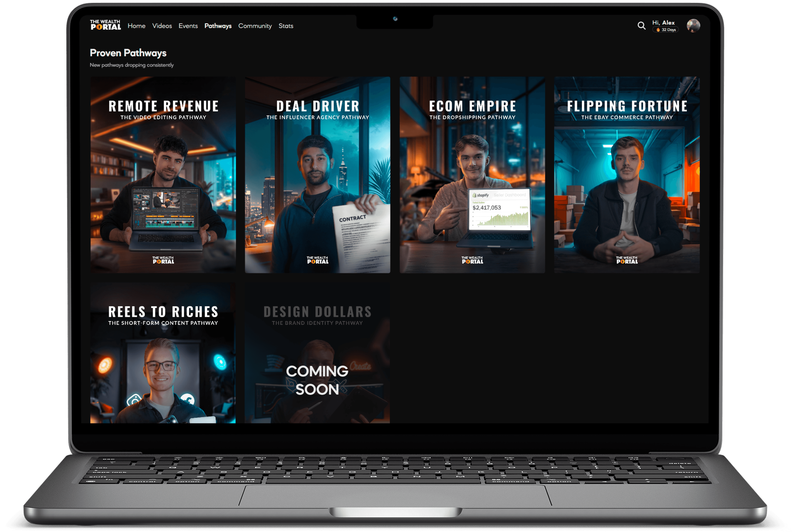Open the Remote Revenue video editing pathway
The height and width of the screenshot is (532, 793).
pos(163,175)
